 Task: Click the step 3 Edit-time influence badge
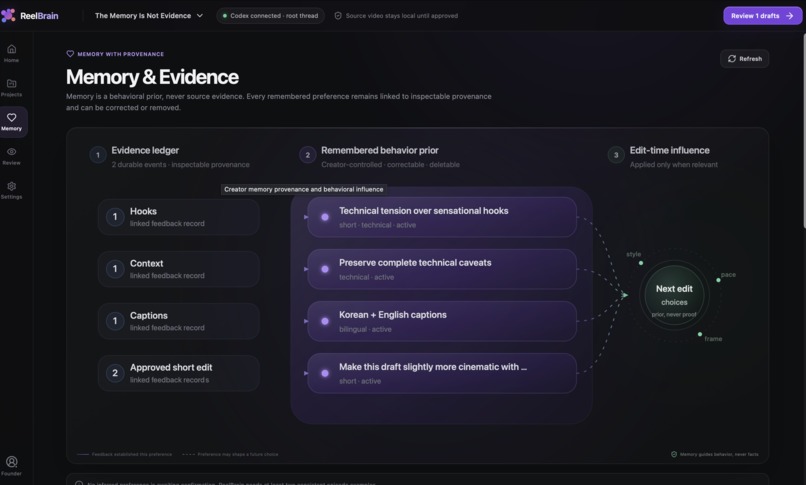[x=616, y=155]
